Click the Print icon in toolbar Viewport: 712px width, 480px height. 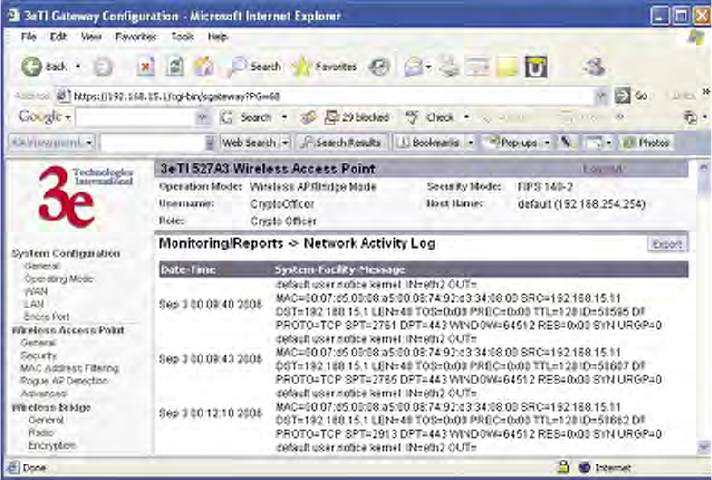(x=450, y=67)
